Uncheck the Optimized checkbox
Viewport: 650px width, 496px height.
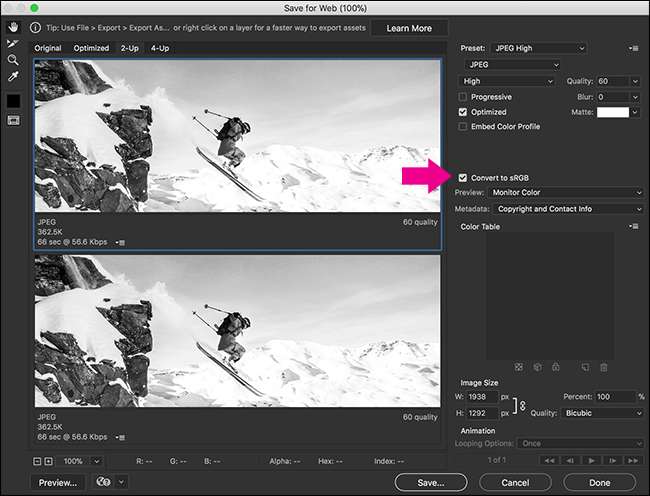463,112
